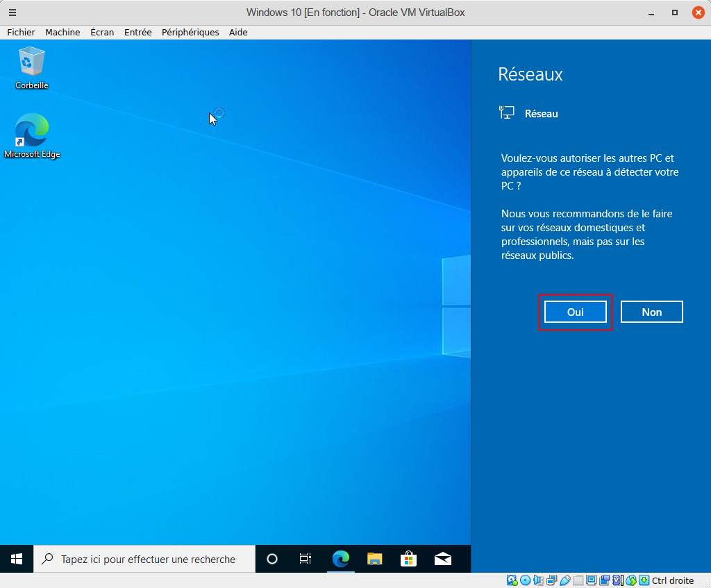This screenshot has width=711, height=588.
Task: Open the Fichier menu
Action: coord(21,32)
